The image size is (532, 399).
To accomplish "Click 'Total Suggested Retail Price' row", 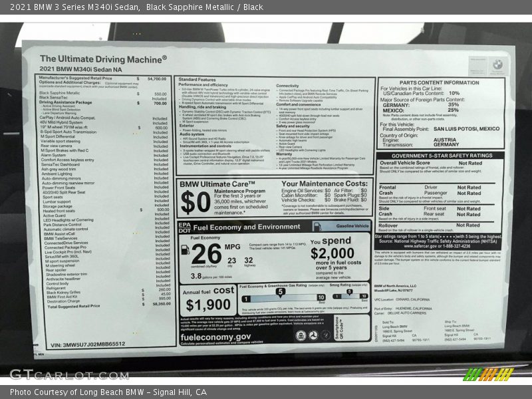I will (x=109, y=306).
